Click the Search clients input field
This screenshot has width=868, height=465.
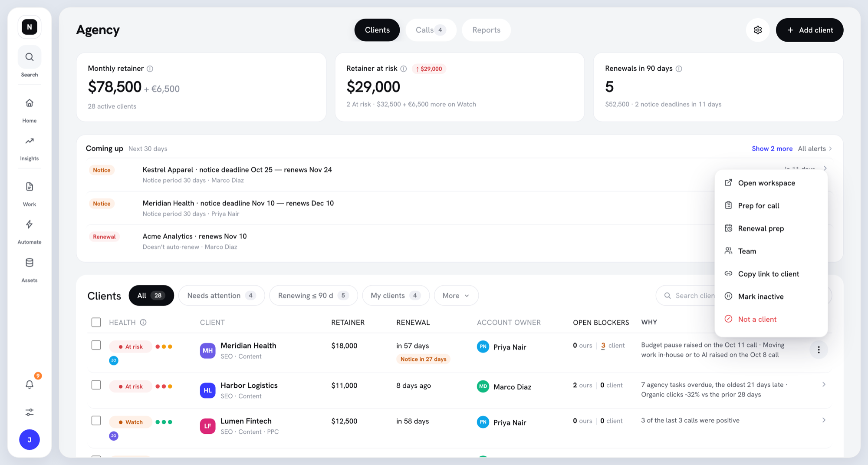pos(686,296)
